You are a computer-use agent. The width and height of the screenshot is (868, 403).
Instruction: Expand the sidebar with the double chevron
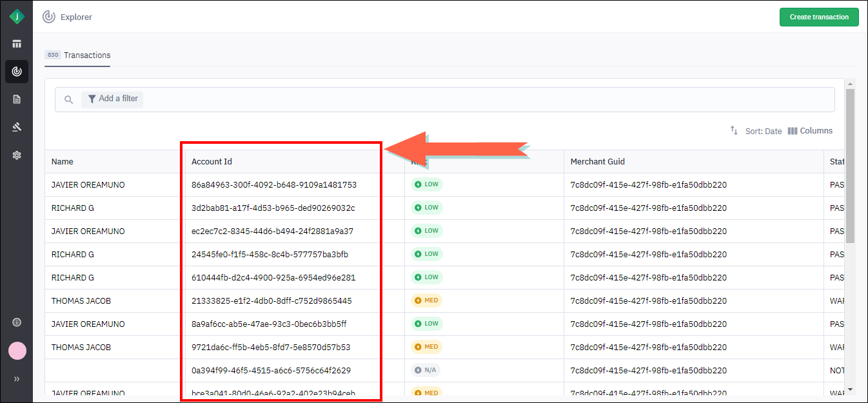click(17, 379)
